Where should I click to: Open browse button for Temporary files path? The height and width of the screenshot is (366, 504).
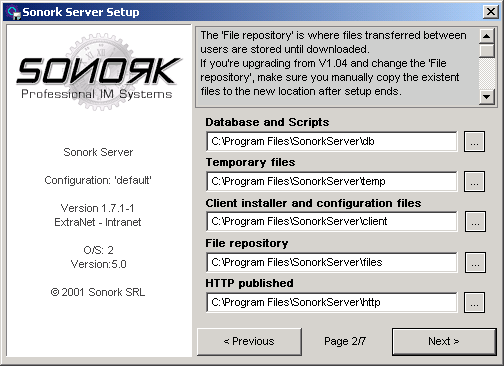coord(474,182)
